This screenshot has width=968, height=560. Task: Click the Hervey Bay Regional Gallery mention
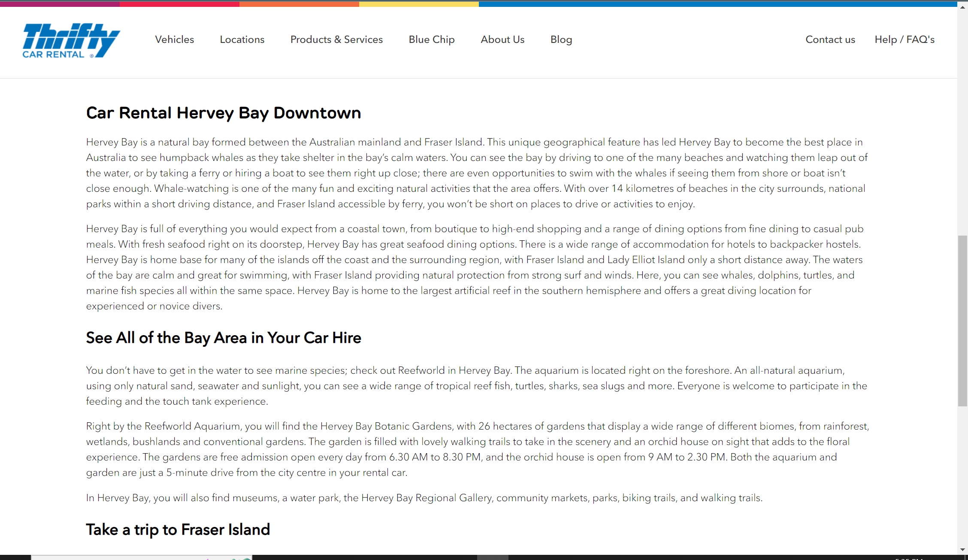[427, 498]
